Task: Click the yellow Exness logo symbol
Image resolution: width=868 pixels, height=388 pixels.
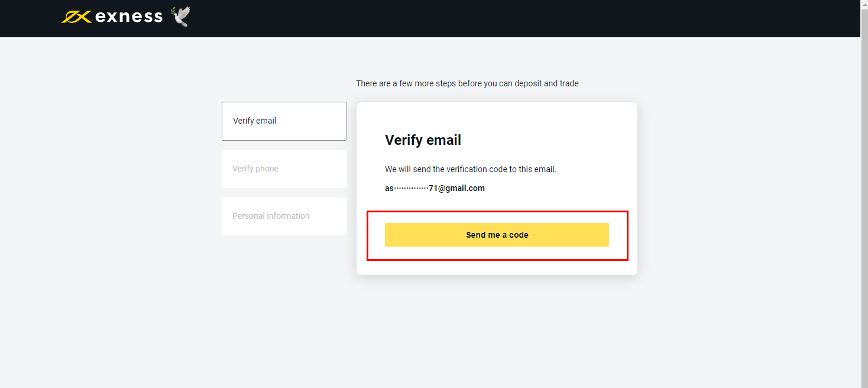Action: (x=76, y=17)
